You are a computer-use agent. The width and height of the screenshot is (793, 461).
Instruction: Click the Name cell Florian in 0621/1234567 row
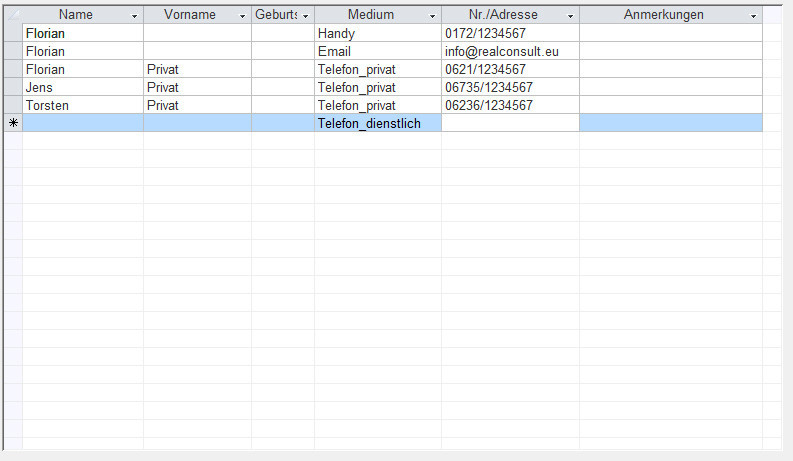pos(83,69)
